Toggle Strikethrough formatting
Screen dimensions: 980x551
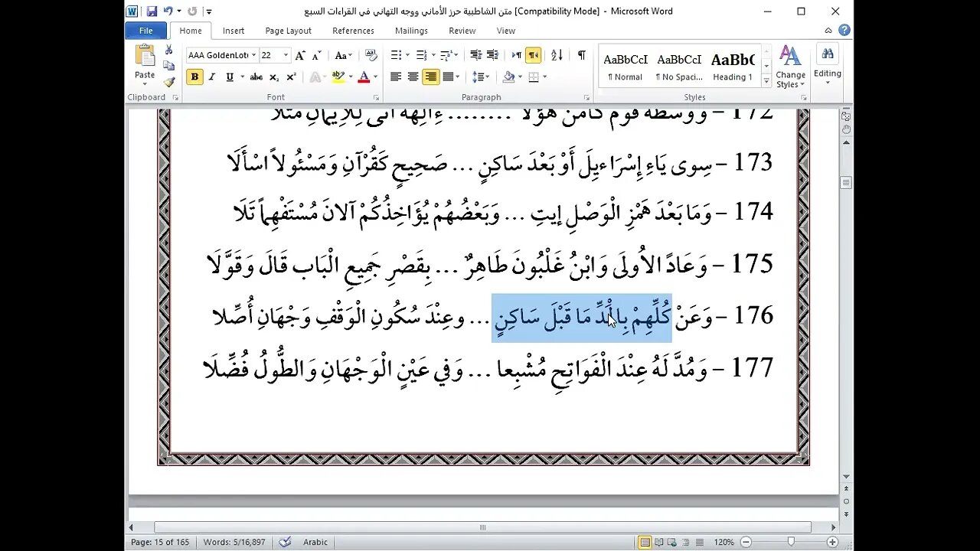click(x=256, y=77)
